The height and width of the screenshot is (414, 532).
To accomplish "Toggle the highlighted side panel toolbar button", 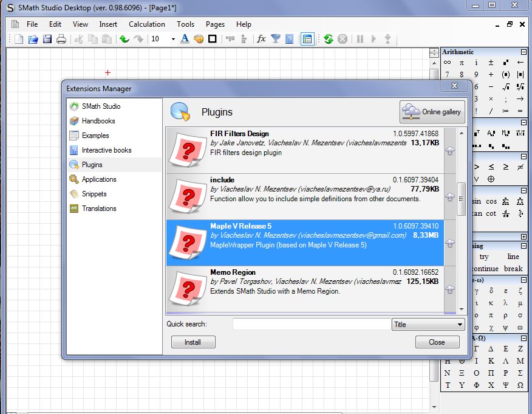I will pos(307,39).
